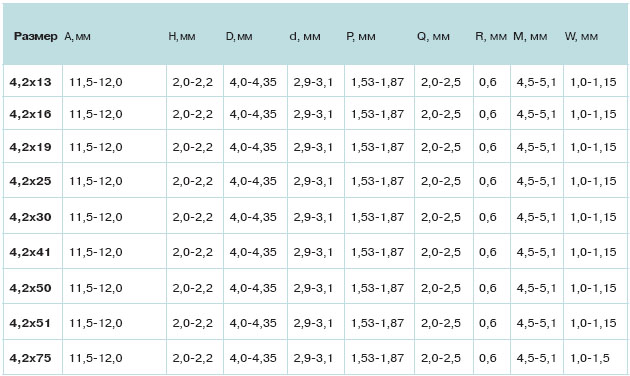Click the 4,2x25 size cell

click(x=31, y=181)
